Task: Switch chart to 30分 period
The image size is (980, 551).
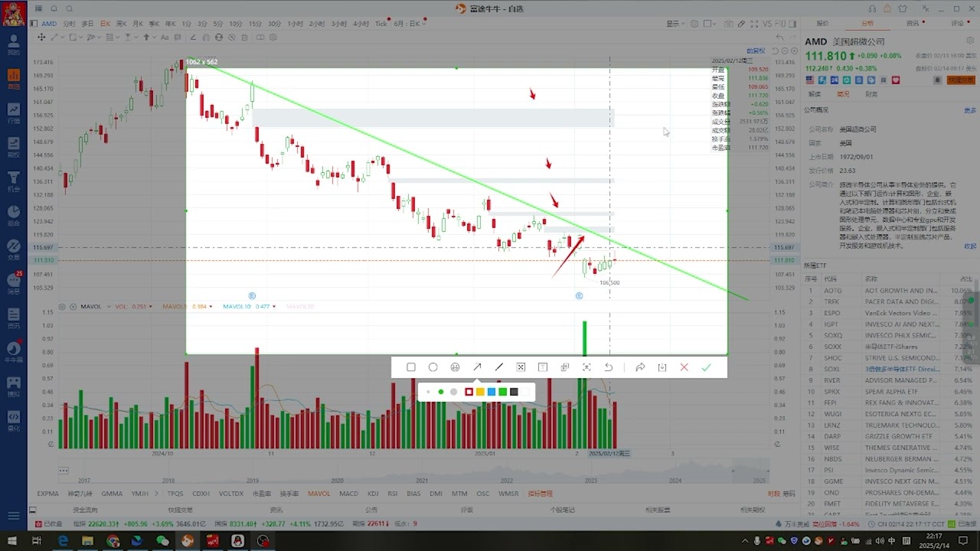Action: pos(275,24)
